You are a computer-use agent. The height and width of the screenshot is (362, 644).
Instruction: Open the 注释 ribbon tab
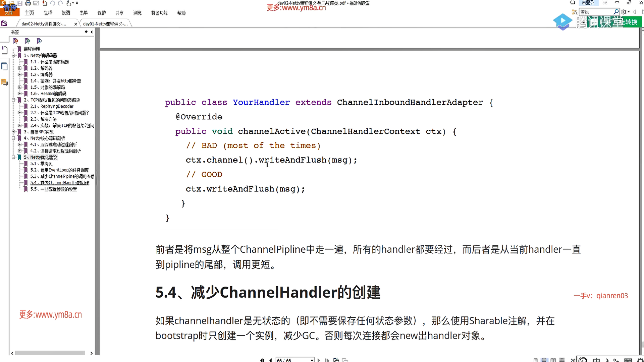[x=48, y=13]
